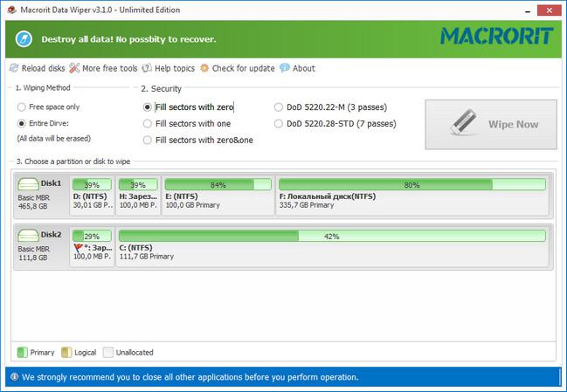This screenshot has height=392, width=567.
Task: Click the More free tools wrench icon
Action: click(74, 68)
